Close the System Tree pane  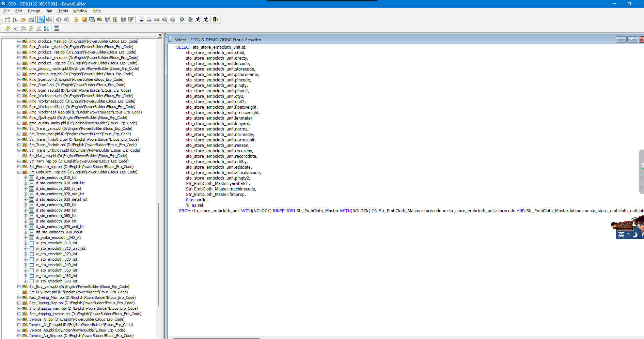(x=160, y=35)
